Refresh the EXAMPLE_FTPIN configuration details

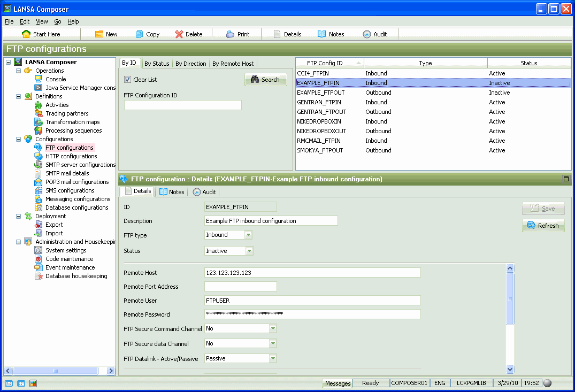(x=543, y=225)
